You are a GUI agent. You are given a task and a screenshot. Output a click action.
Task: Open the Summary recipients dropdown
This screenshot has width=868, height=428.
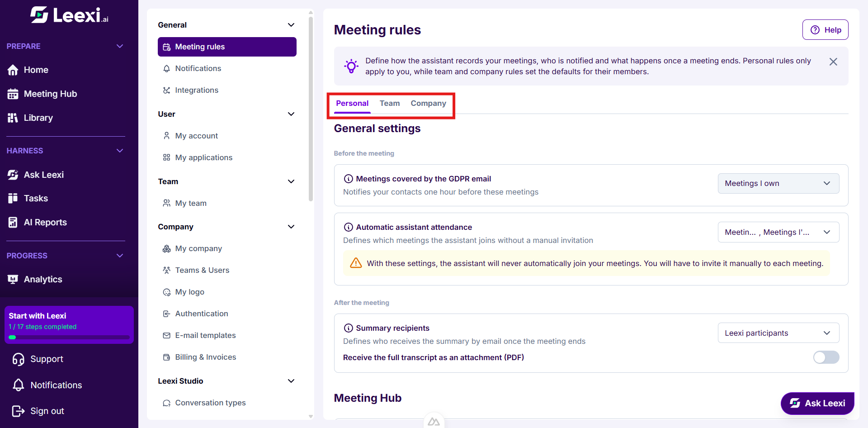click(778, 333)
